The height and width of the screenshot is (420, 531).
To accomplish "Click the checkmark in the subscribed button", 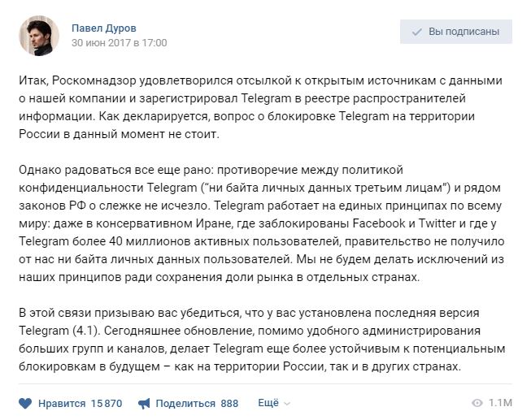I will (x=417, y=32).
